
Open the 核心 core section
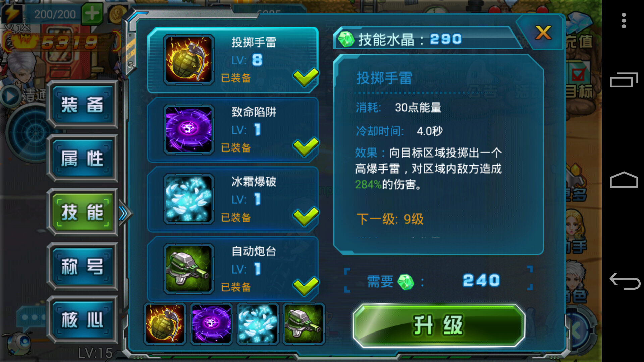tap(83, 320)
